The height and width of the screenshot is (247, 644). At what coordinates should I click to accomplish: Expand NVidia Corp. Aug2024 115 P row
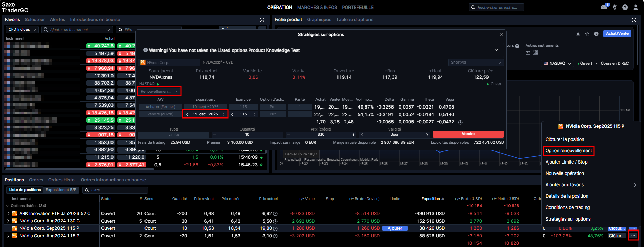8,236
